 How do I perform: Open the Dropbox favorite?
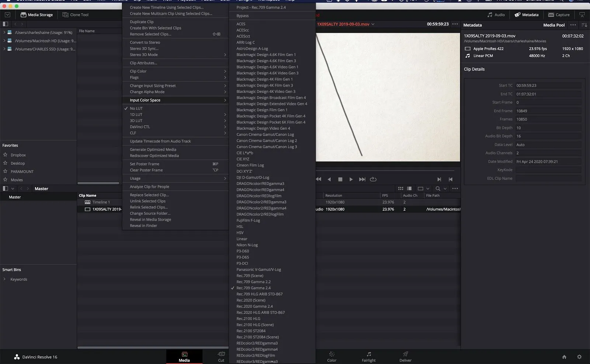[x=18, y=155]
